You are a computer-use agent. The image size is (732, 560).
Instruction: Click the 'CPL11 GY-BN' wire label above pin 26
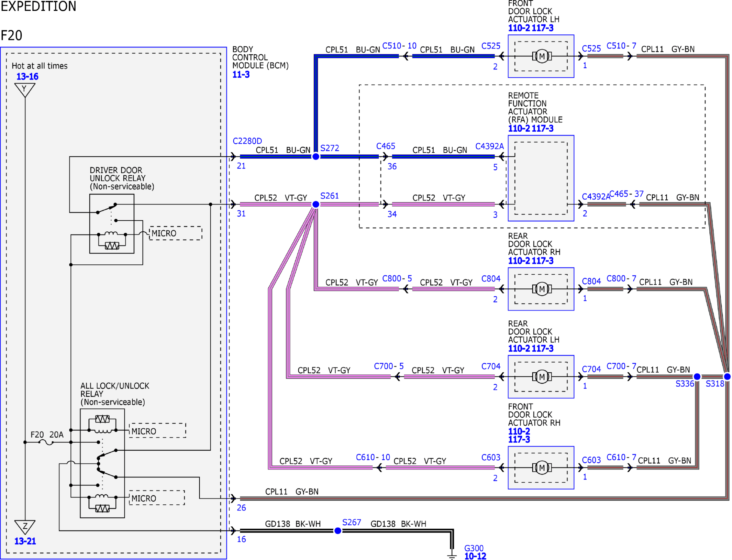[x=292, y=492]
